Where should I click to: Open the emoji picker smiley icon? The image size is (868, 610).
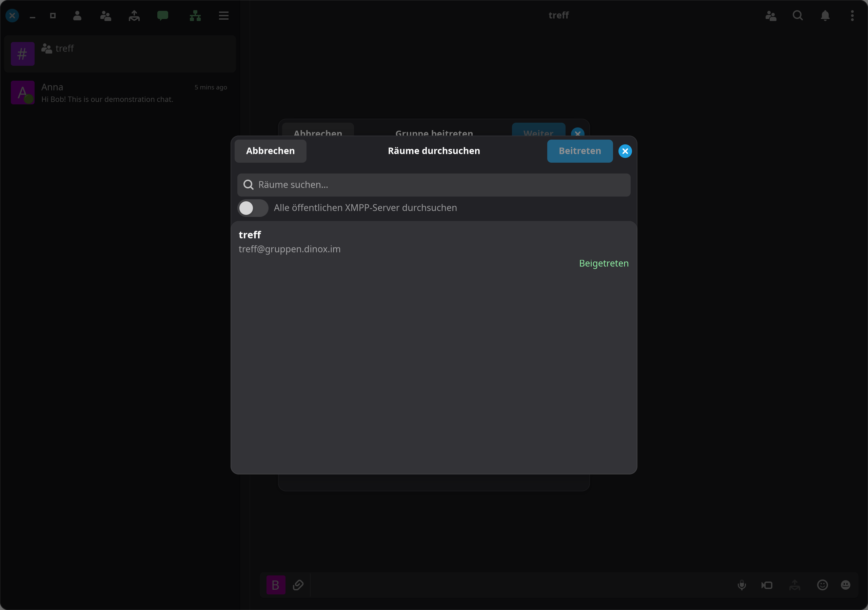pos(822,585)
